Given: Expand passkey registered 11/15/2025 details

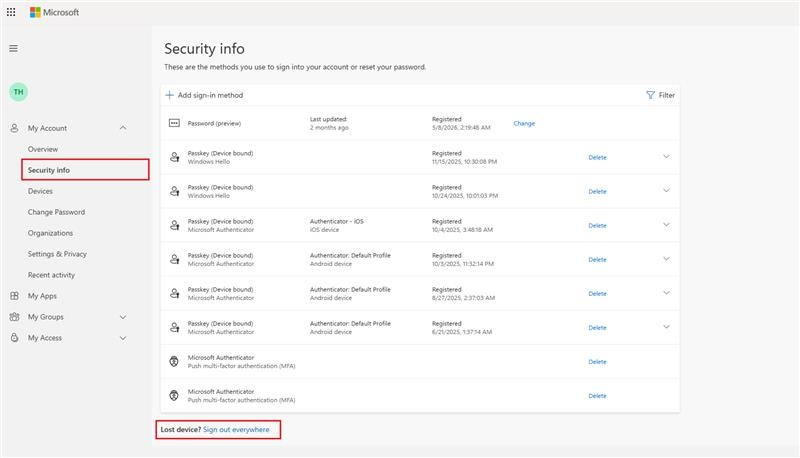Looking at the screenshot, I should click(666, 157).
